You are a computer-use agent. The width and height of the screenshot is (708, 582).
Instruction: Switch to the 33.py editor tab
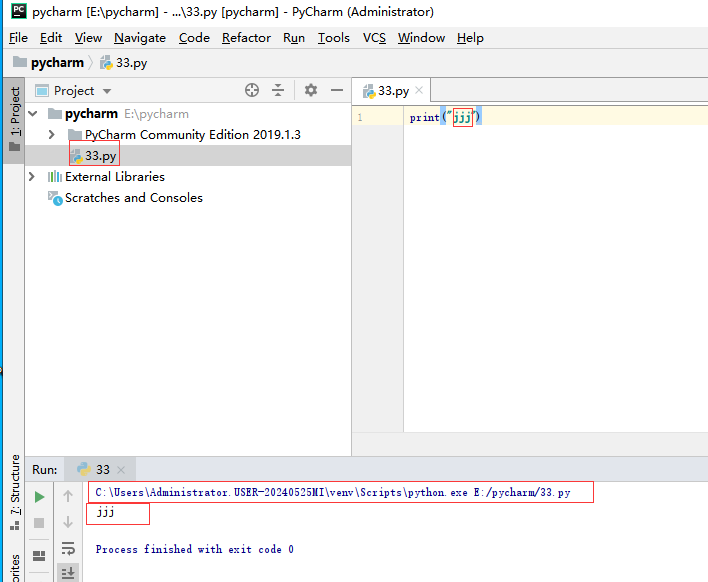pos(391,91)
